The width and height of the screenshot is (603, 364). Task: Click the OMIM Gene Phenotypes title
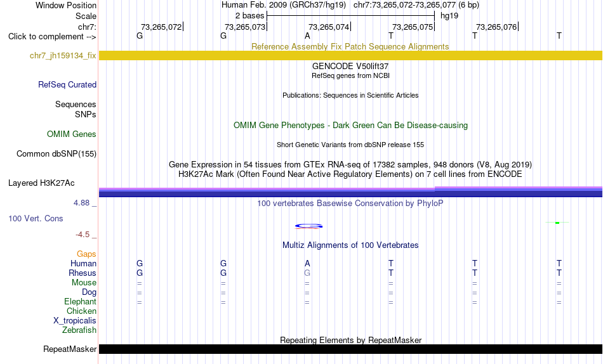pyautogui.click(x=351, y=126)
